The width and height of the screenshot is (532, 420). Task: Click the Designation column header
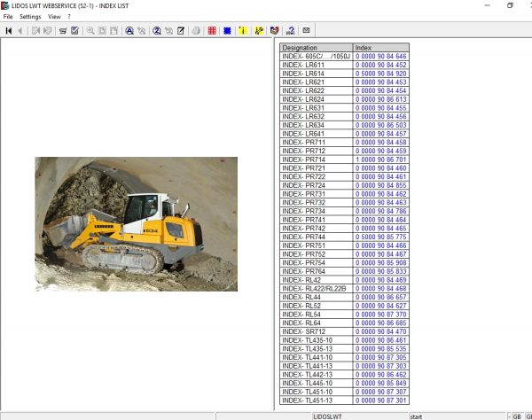tap(317, 48)
